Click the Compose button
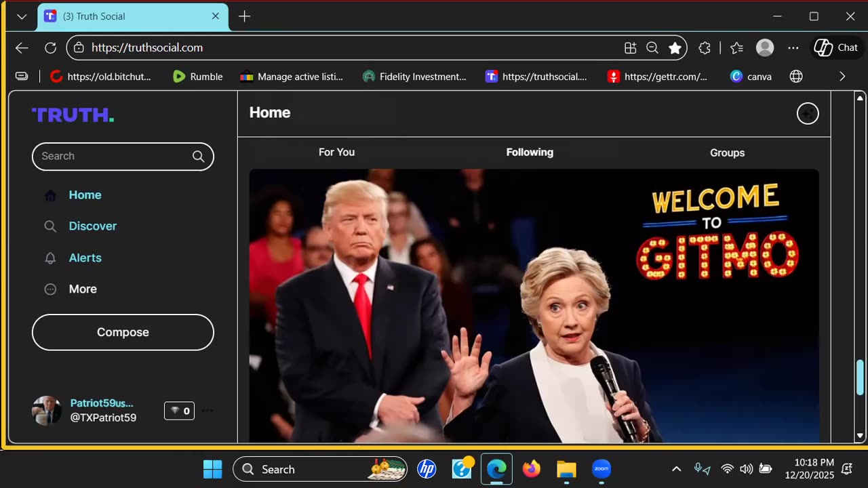The image size is (868, 488). (x=123, y=332)
